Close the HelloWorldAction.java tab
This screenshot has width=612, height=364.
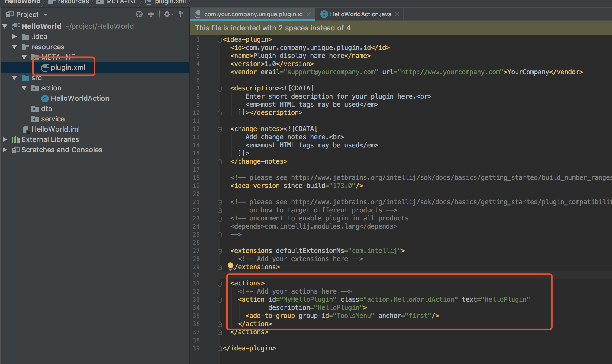(397, 14)
